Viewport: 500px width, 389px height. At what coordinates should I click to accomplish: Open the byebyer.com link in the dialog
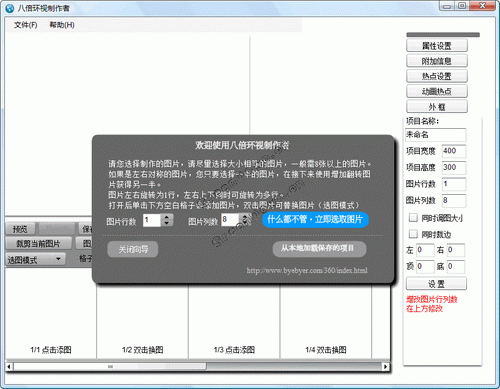307,270
